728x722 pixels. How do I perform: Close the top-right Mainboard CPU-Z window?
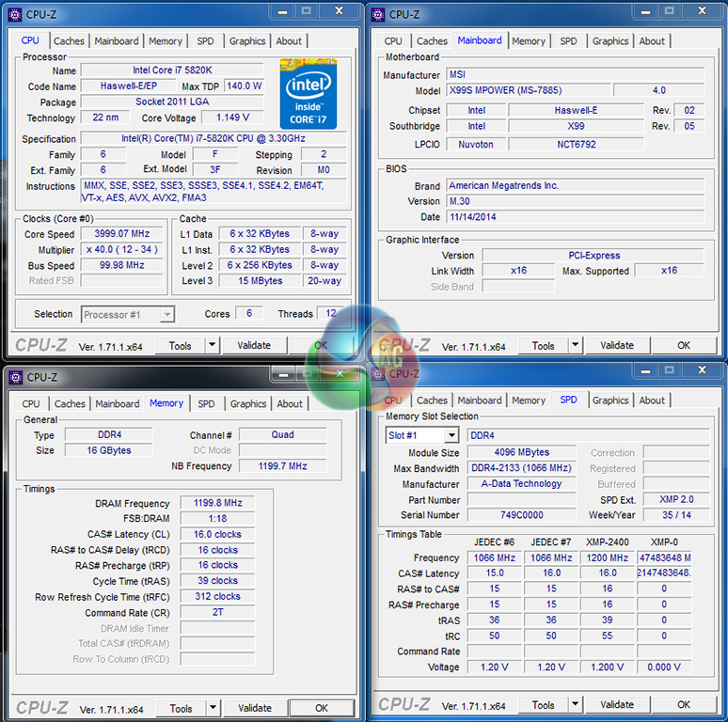click(x=701, y=12)
